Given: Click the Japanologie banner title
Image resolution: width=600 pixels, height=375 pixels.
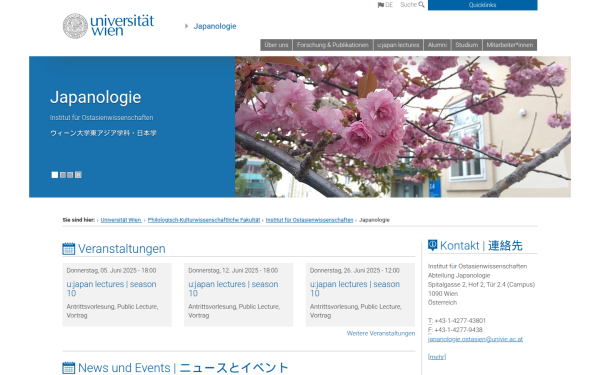Looking at the screenshot, I should click(x=96, y=97).
